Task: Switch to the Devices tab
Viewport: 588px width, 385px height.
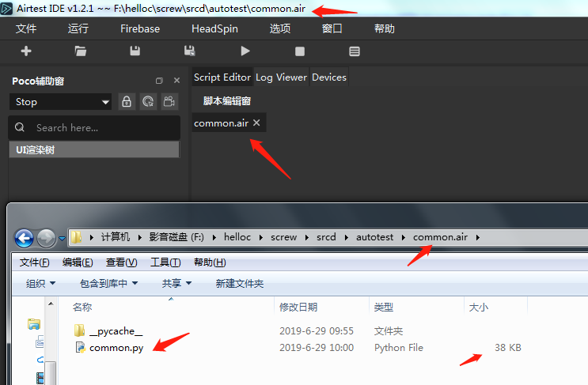Action: (x=329, y=77)
